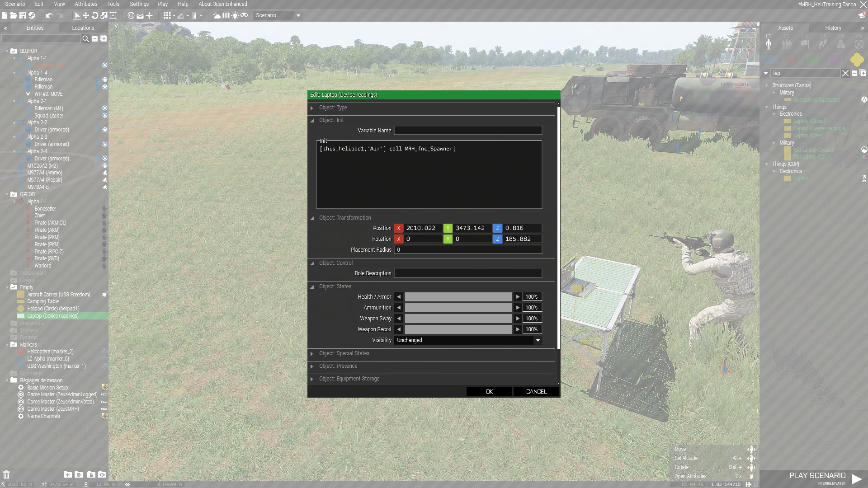Click the Publish to Steam Workshop icon
This screenshot has height=488, width=868.
click(x=32, y=15)
